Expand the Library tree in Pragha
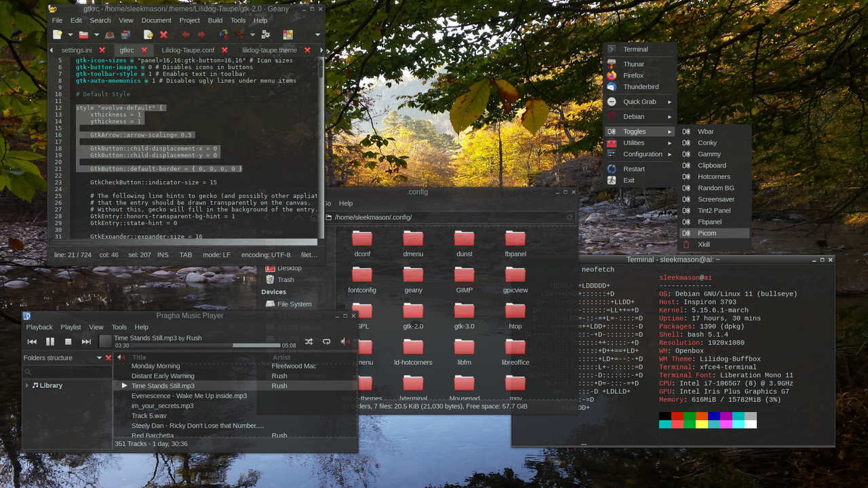The width and height of the screenshot is (868, 488). coord(27,386)
